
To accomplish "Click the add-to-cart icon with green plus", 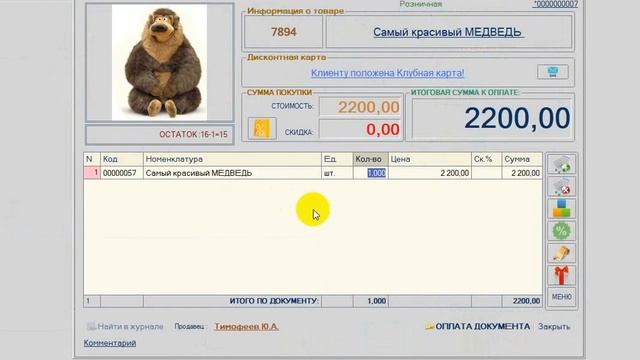I will click(x=562, y=164).
